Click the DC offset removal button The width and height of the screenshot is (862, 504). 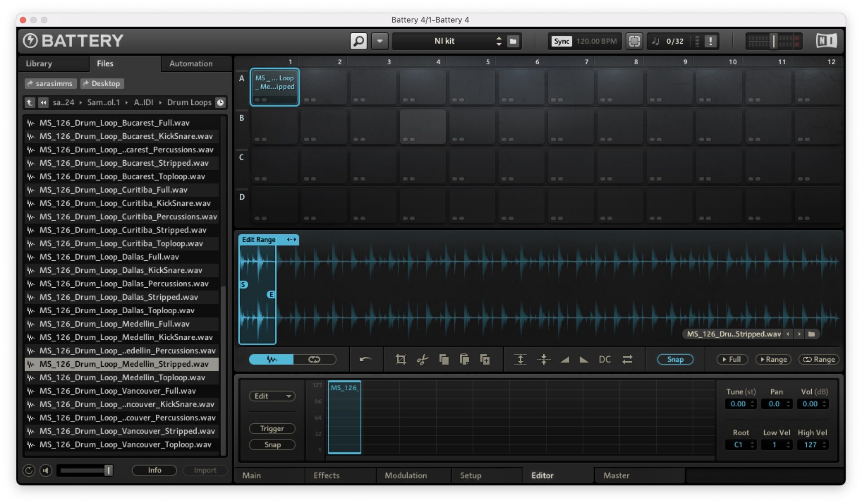point(605,359)
